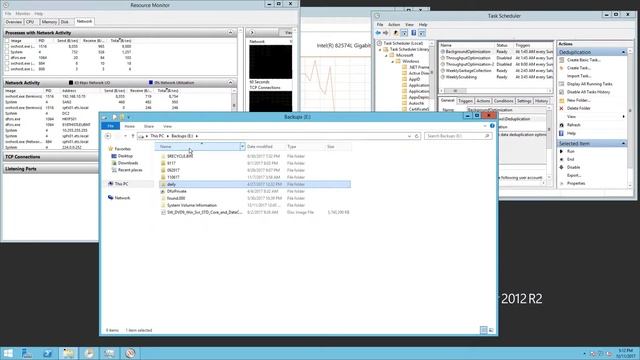
Task: Open Name column filter dropdown in Explorer
Action: point(242,147)
